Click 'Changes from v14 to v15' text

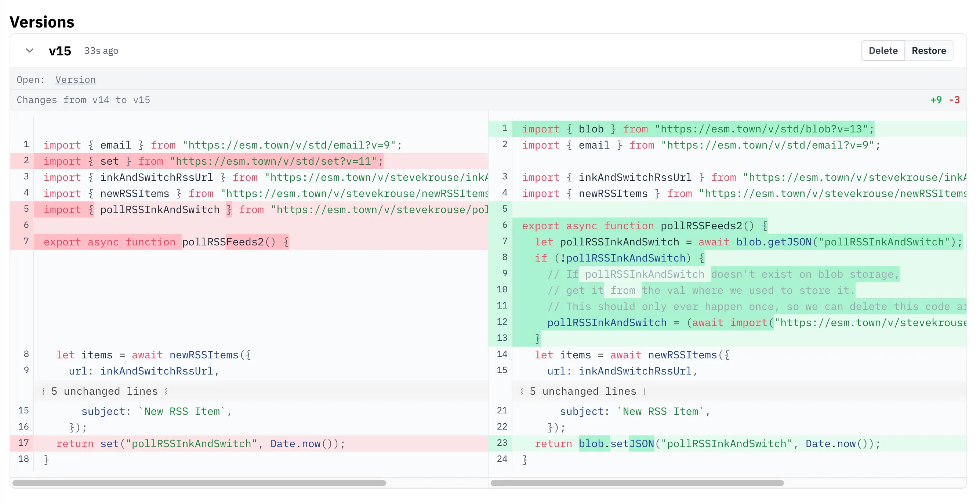point(83,100)
